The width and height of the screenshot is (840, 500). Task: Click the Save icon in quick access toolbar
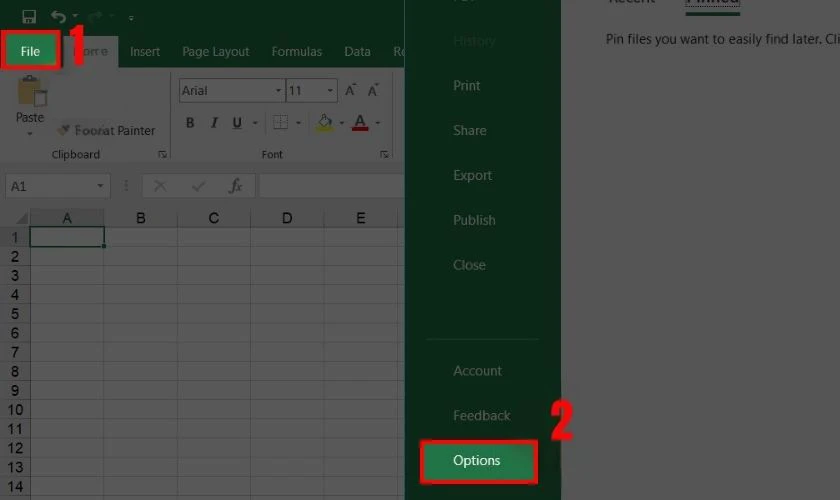pos(29,17)
